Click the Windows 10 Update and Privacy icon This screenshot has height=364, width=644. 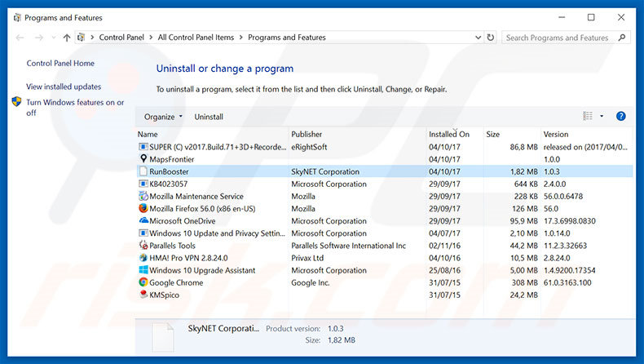click(143, 233)
